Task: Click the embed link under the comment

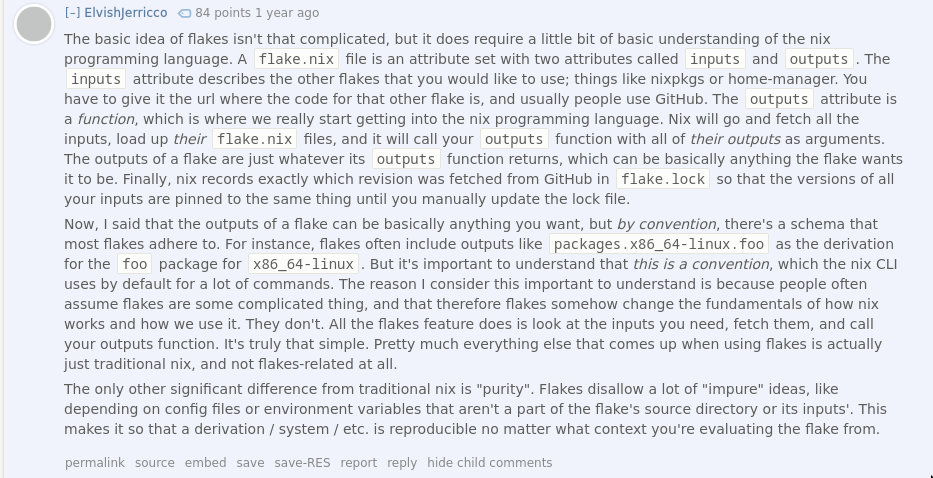Action: pyautogui.click(x=205, y=463)
